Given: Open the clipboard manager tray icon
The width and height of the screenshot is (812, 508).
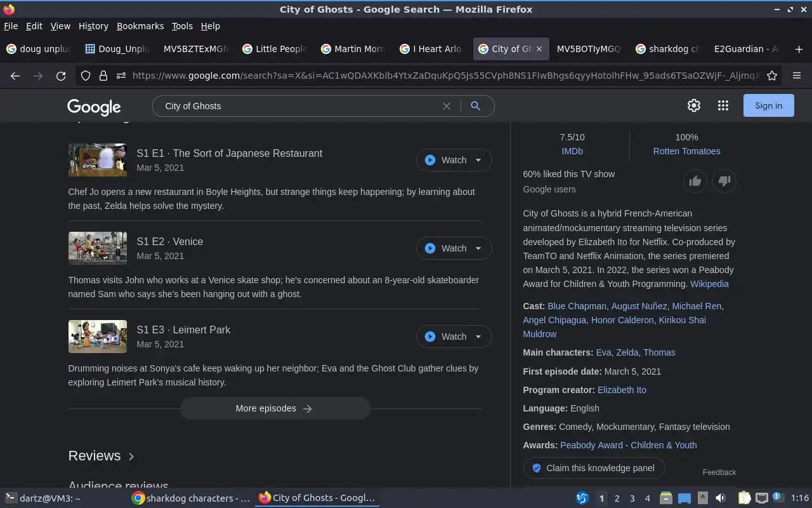Looking at the screenshot, I should (745, 498).
